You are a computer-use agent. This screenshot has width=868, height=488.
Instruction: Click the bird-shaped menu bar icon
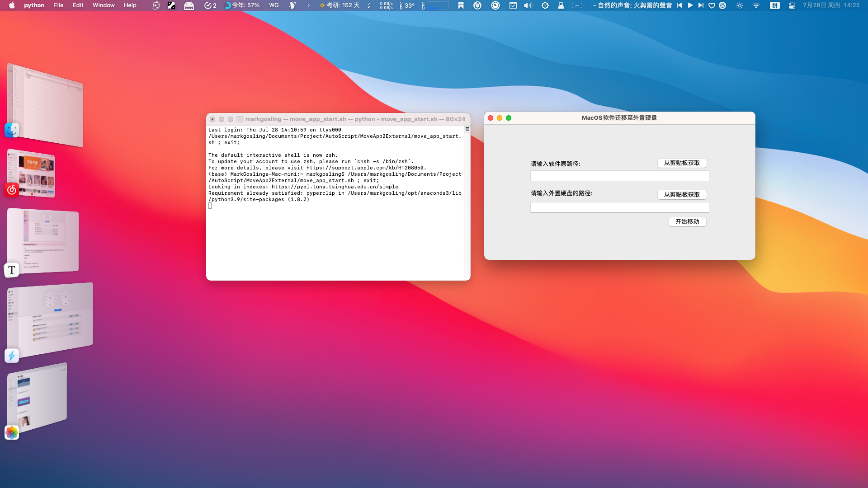[x=292, y=5]
